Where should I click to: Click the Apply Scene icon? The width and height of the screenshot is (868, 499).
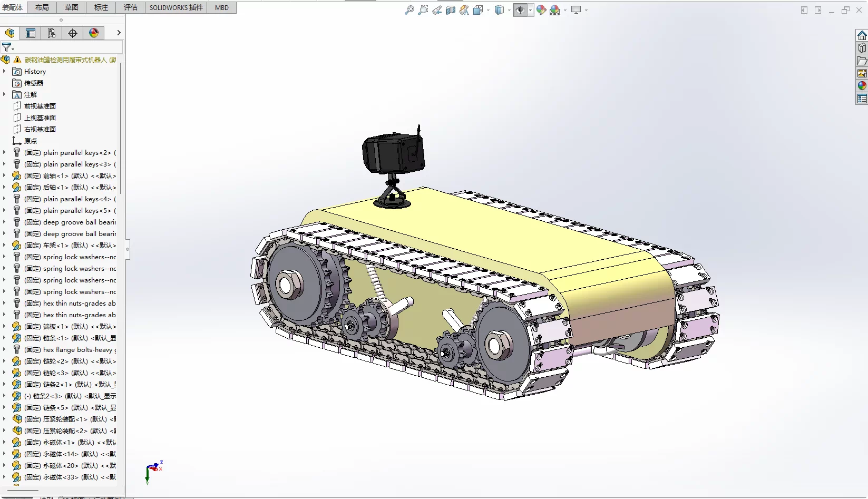[x=555, y=10]
